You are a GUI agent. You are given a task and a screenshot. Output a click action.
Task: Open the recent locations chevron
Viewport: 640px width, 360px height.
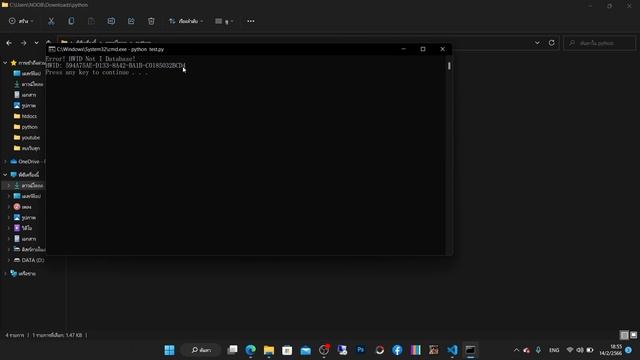click(x=36, y=43)
